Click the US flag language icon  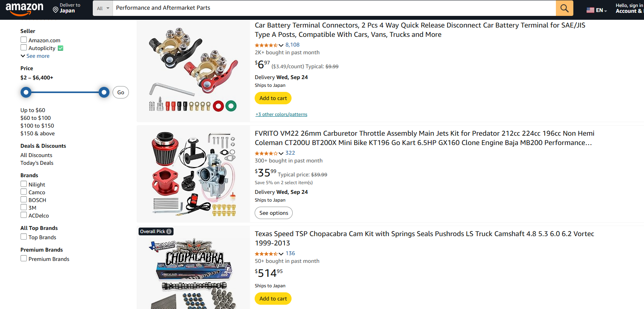pyautogui.click(x=590, y=10)
